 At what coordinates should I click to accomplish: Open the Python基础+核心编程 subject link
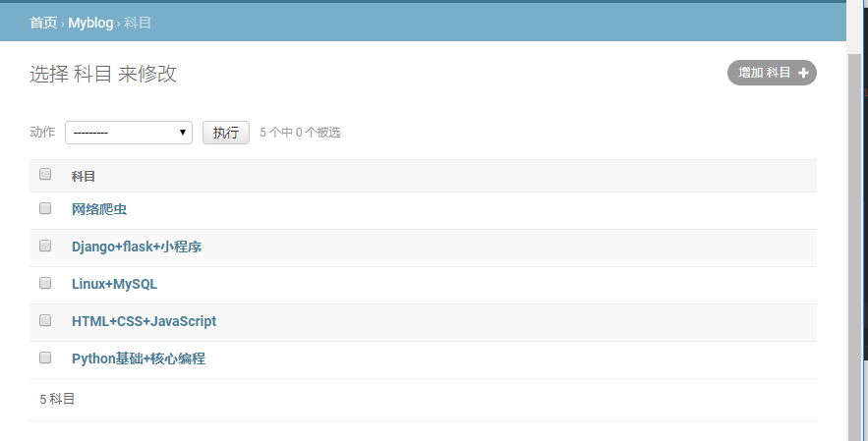click(139, 358)
